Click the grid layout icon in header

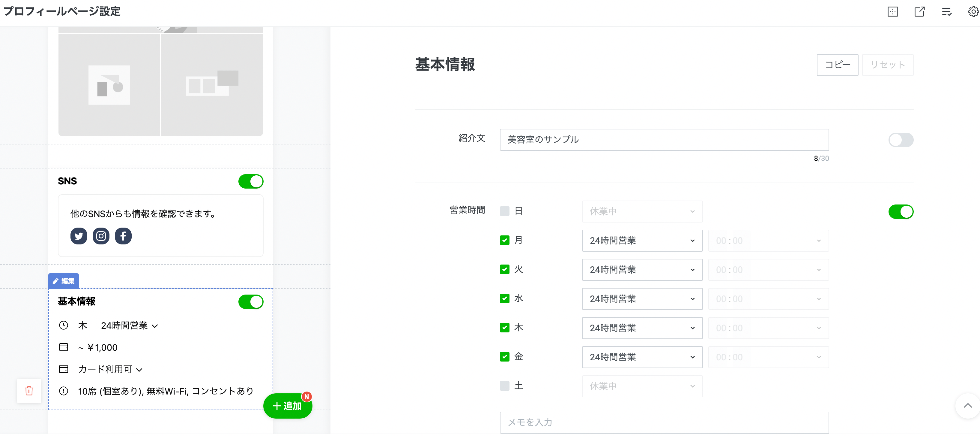tap(892, 12)
